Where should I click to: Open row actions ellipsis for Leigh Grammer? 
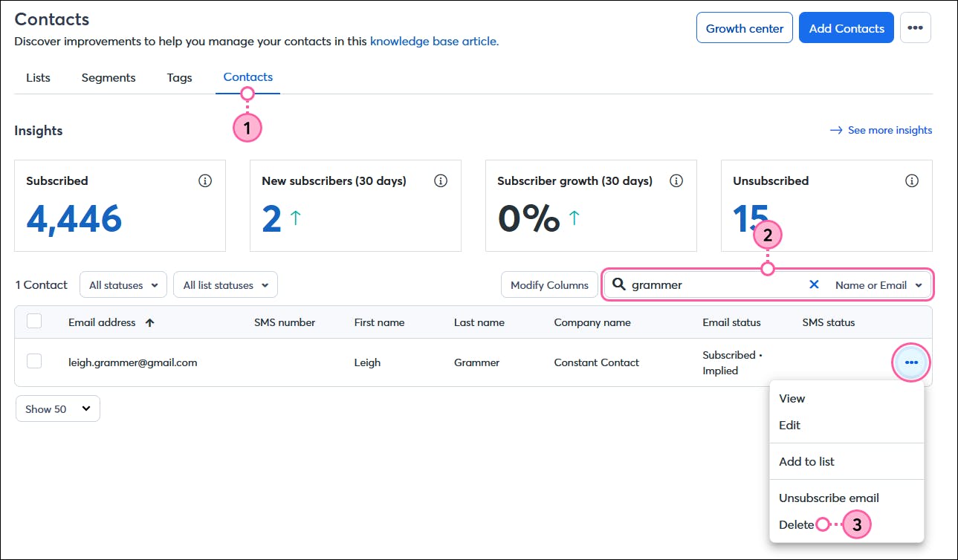click(x=911, y=362)
